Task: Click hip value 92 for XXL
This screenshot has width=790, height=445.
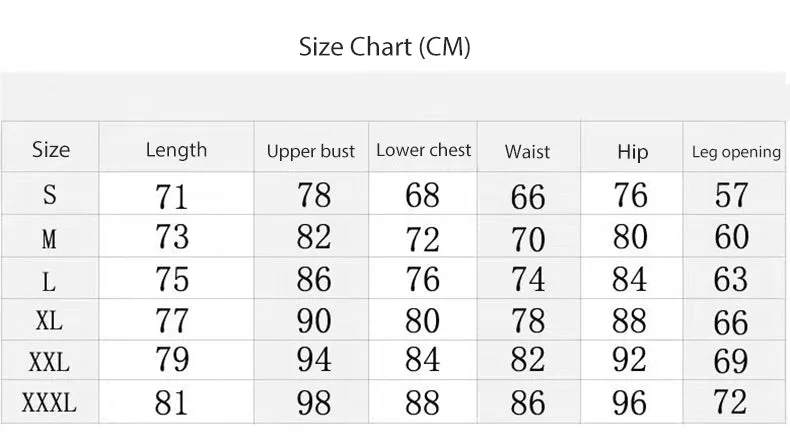Action: click(629, 359)
